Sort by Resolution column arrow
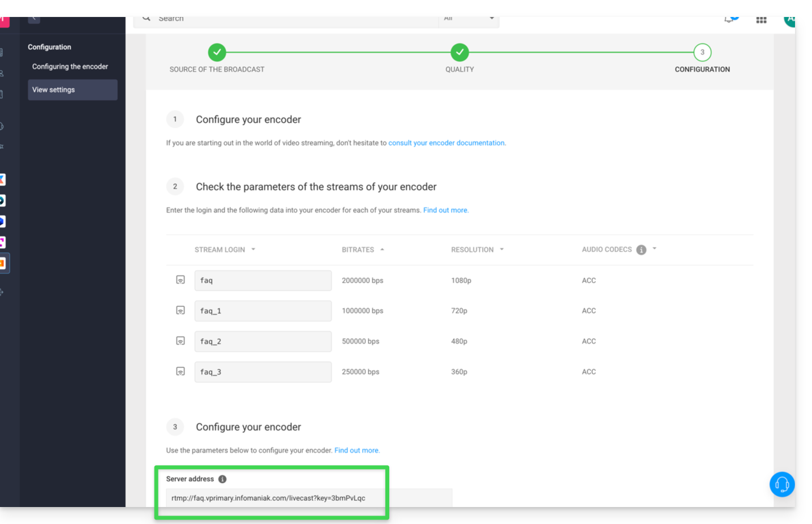The width and height of the screenshot is (812, 524). pos(502,250)
